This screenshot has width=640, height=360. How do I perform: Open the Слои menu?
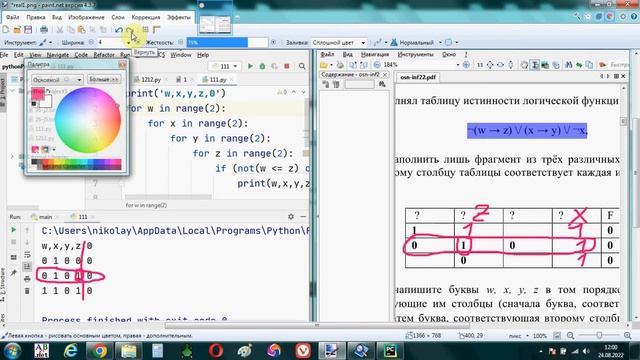click(x=118, y=17)
